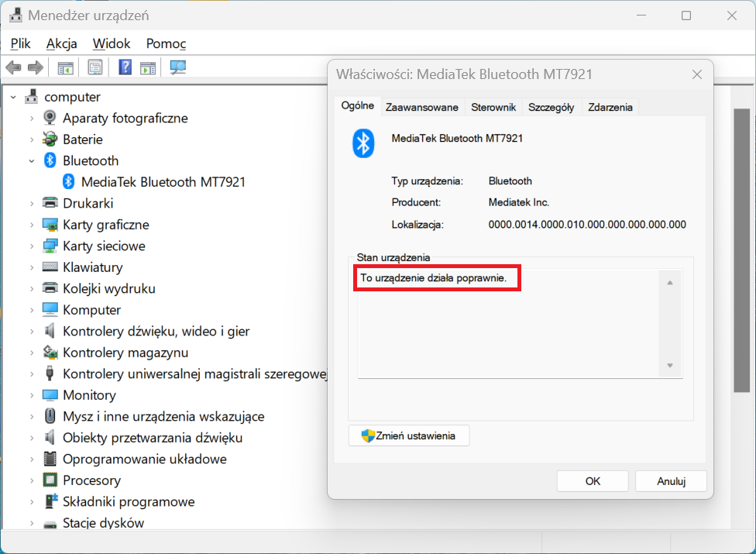Expand the Kolejki wydruku category
The image size is (756, 554).
click(x=32, y=288)
